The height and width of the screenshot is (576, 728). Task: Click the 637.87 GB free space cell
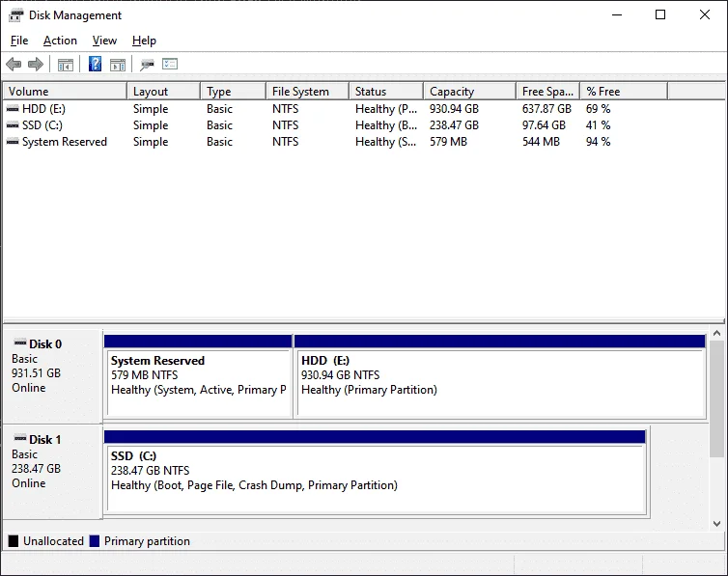(x=546, y=109)
